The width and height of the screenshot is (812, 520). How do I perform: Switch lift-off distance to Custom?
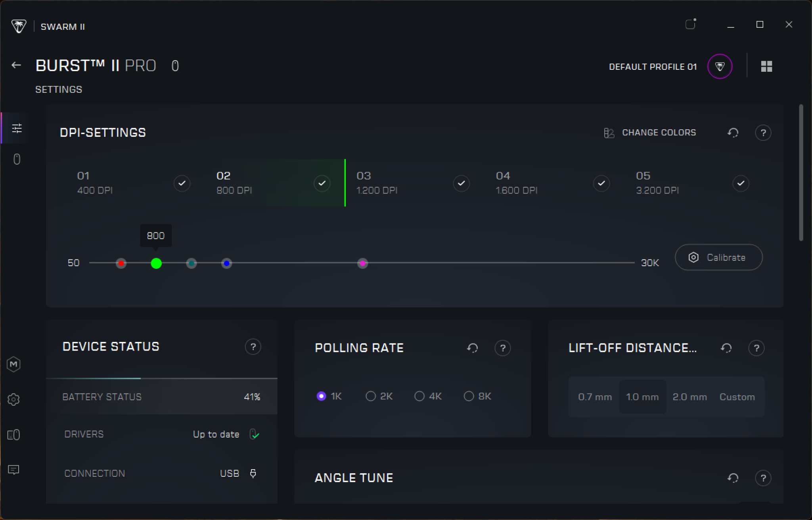pos(737,397)
